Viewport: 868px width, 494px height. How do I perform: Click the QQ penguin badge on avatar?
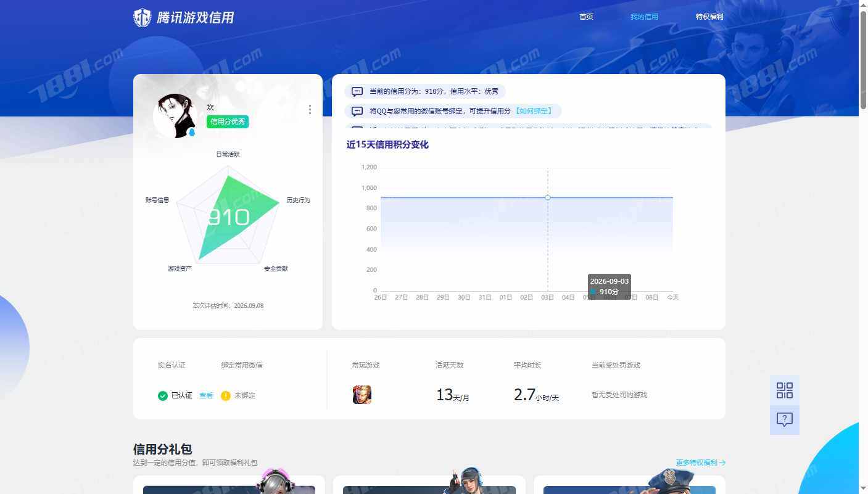(x=191, y=133)
